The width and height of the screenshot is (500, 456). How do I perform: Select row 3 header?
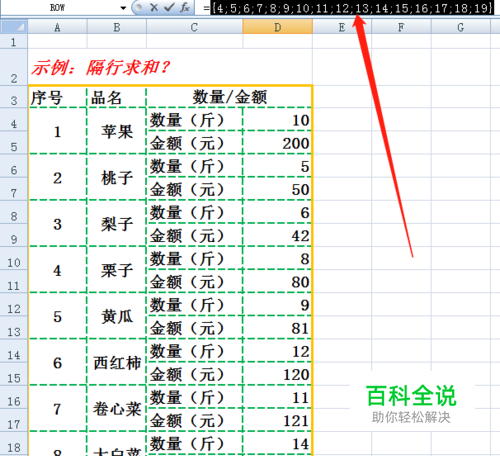coord(14,97)
